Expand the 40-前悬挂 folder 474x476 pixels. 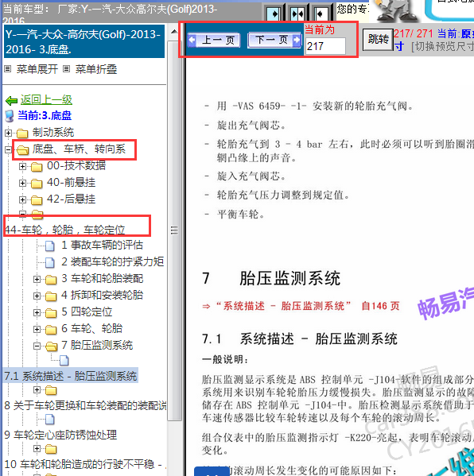tap(22, 183)
